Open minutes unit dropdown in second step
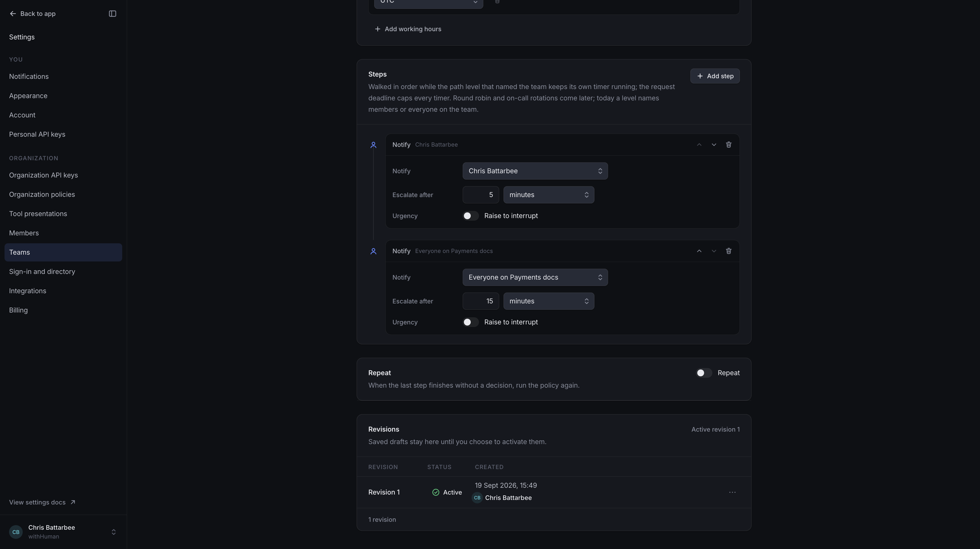The image size is (980, 549). click(x=549, y=301)
